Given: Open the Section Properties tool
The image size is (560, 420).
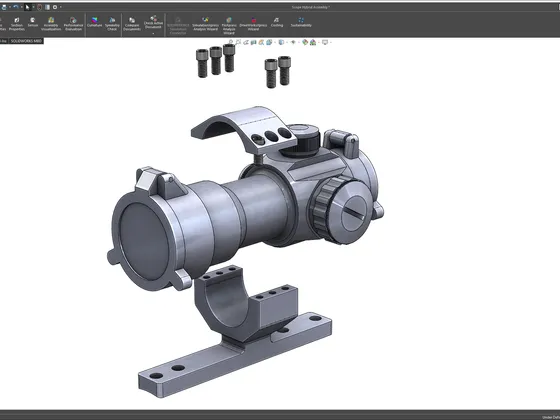Looking at the screenshot, I should pyautogui.click(x=17, y=24).
